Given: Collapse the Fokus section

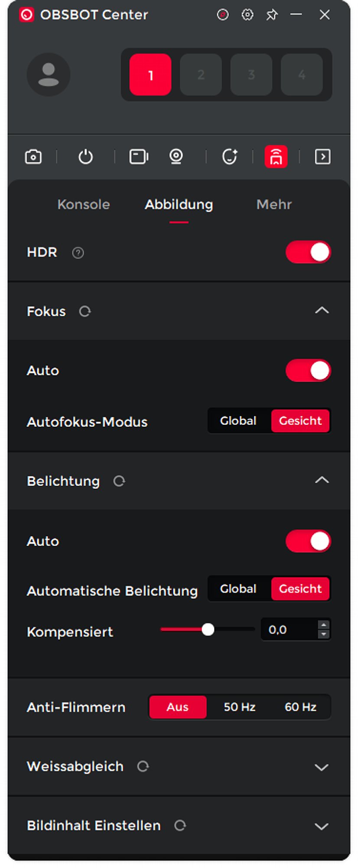Looking at the screenshot, I should pos(322,310).
